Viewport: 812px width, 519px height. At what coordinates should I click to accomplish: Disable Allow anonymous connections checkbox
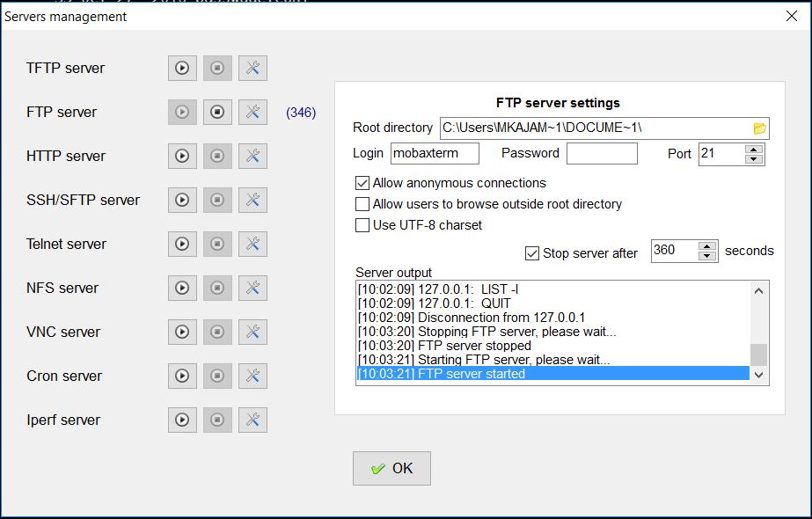pyautogui.click(x=362, y=183)
